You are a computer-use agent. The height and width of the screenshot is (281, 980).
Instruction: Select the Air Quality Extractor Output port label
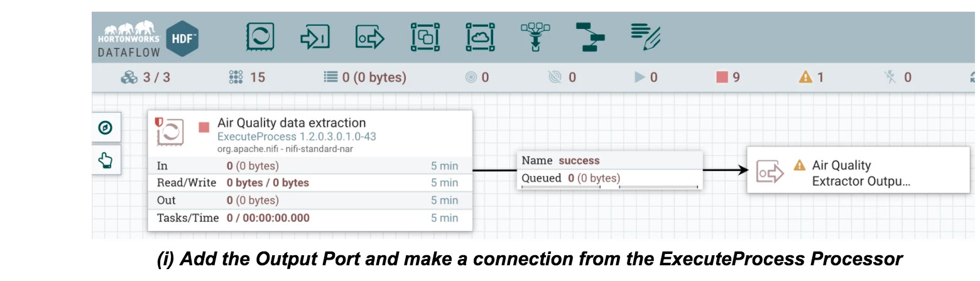pyautogui.click(x=861, y=174)
